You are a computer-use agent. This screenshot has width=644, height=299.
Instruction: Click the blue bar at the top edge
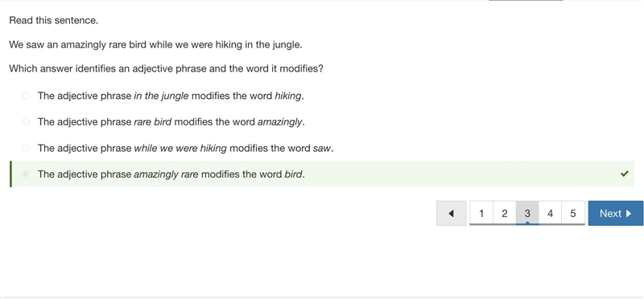[526, 1]
